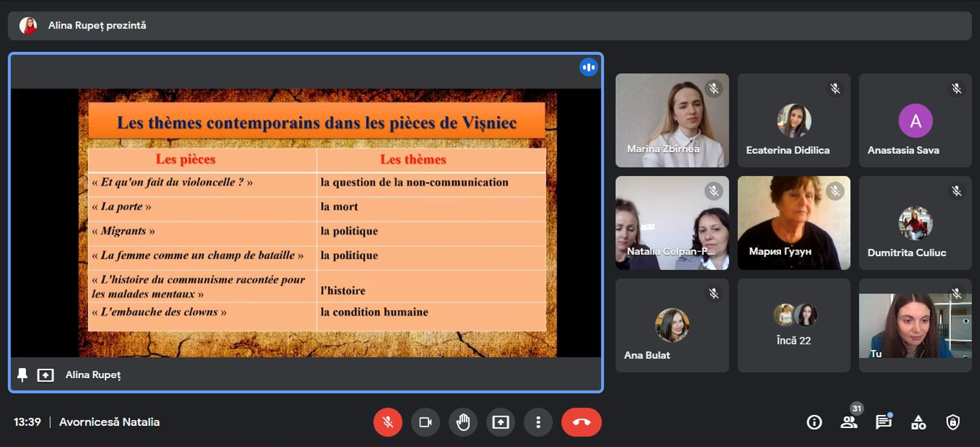Open host controls shield icon
This screenshot has width=980, height=447.
coord(953,422)
